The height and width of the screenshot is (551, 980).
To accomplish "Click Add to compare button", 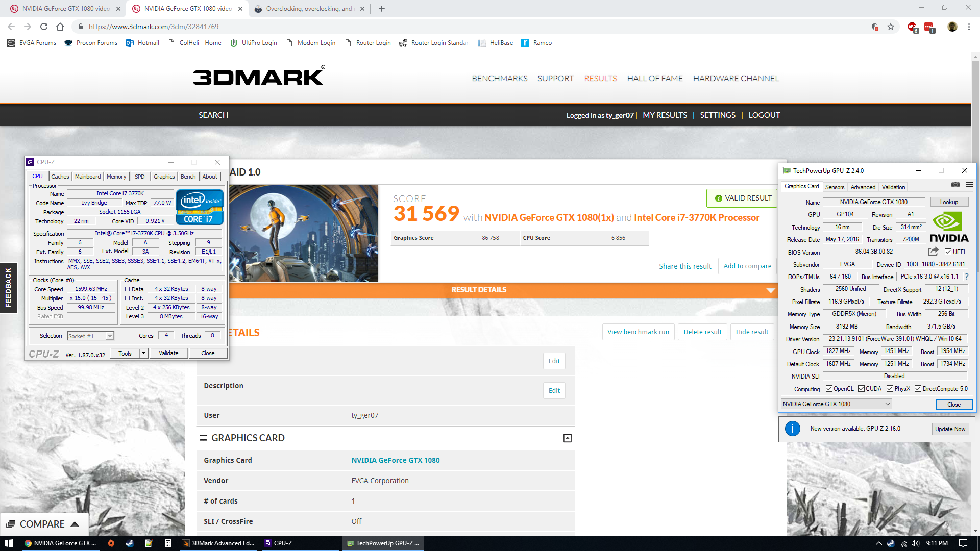I will (747, 266).
